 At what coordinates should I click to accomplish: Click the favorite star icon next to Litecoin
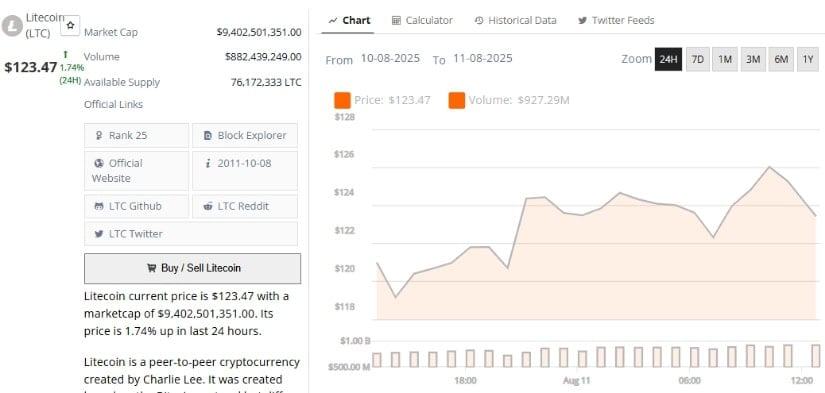coord(70,25)
